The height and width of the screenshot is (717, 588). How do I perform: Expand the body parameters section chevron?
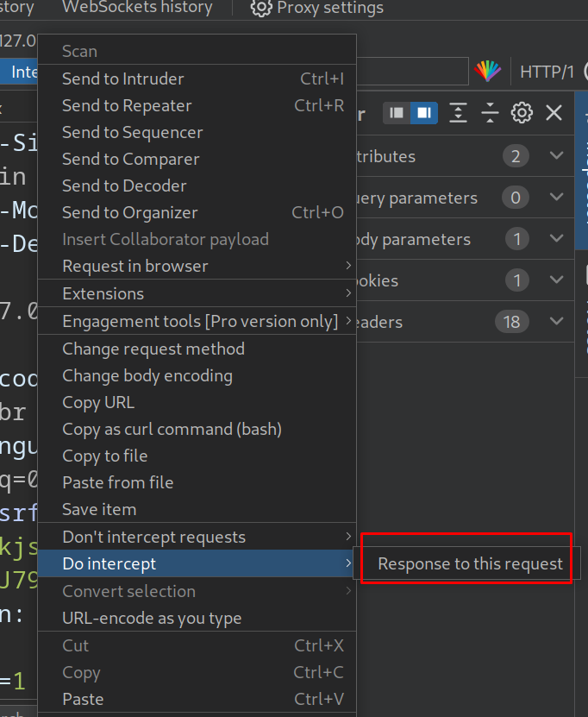click(x=556, y=238)
